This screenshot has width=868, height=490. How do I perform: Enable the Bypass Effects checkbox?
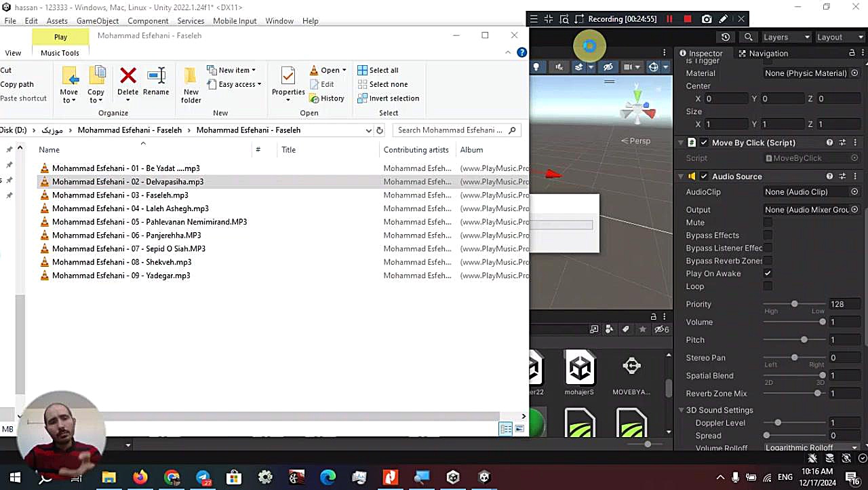point(768,235)
